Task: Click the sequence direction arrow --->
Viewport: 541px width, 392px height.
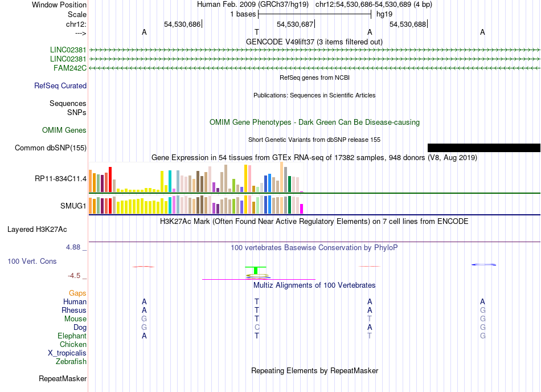Action: (x=80, y=33)
